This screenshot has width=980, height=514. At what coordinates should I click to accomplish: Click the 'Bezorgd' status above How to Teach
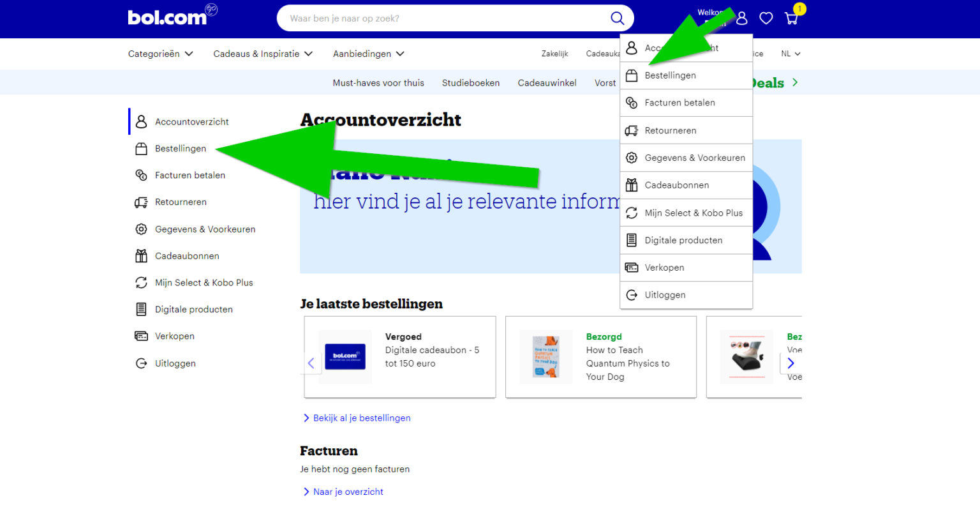click(x=604, y=336)
